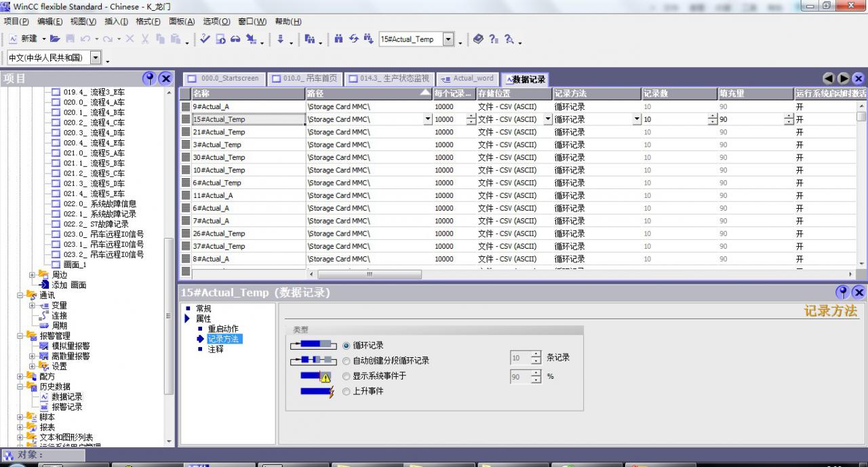Click the next tab right arrow button

coord(844,79)
